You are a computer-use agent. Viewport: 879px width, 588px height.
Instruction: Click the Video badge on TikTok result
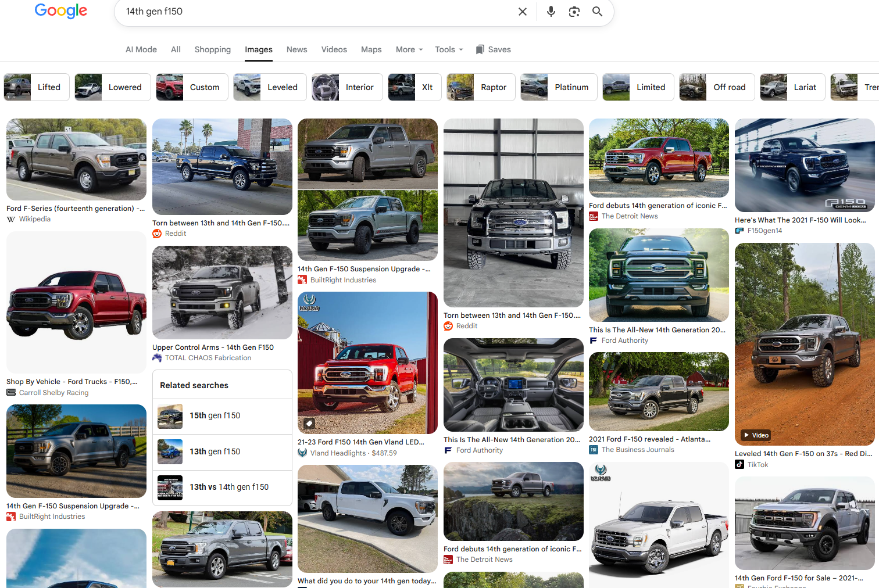(x=755, y=435)
